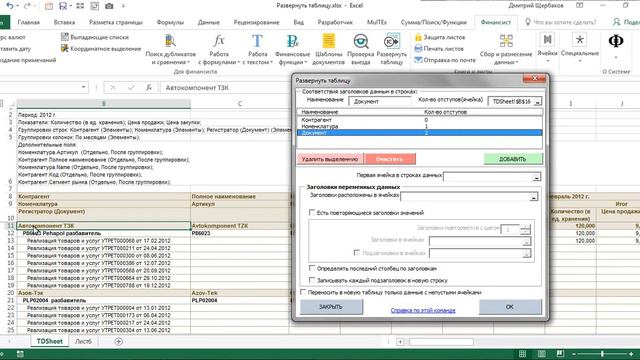Select the Номенклатура row in dialog list

[x=419, y=127]
